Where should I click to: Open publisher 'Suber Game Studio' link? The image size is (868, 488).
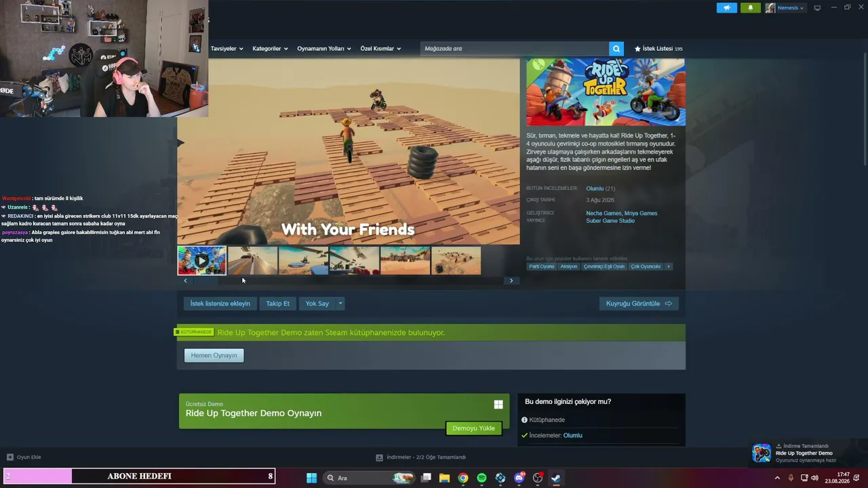(610, 221)
